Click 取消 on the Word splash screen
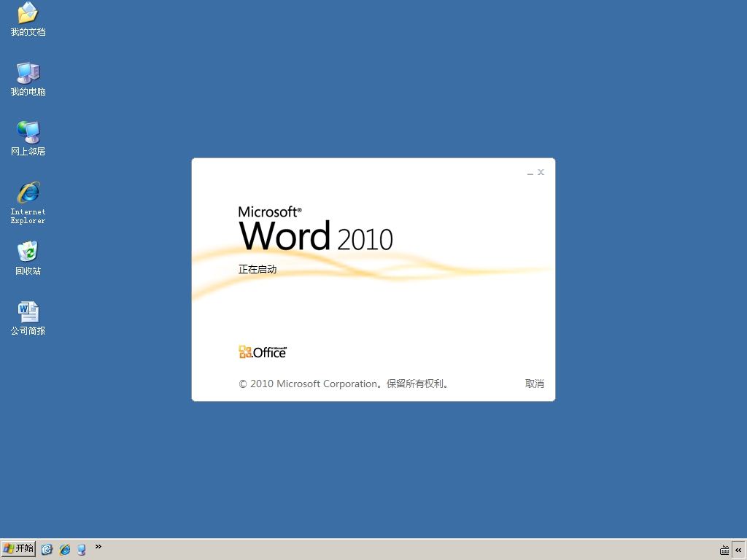 (534, 384)
